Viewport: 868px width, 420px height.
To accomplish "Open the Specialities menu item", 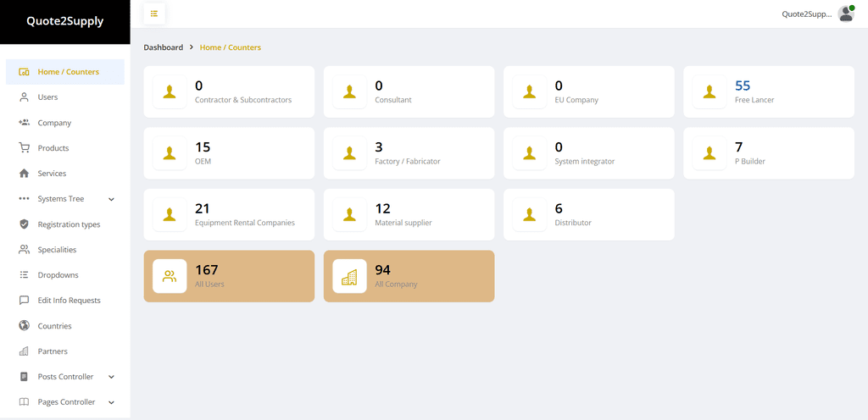I will (65, 250).
